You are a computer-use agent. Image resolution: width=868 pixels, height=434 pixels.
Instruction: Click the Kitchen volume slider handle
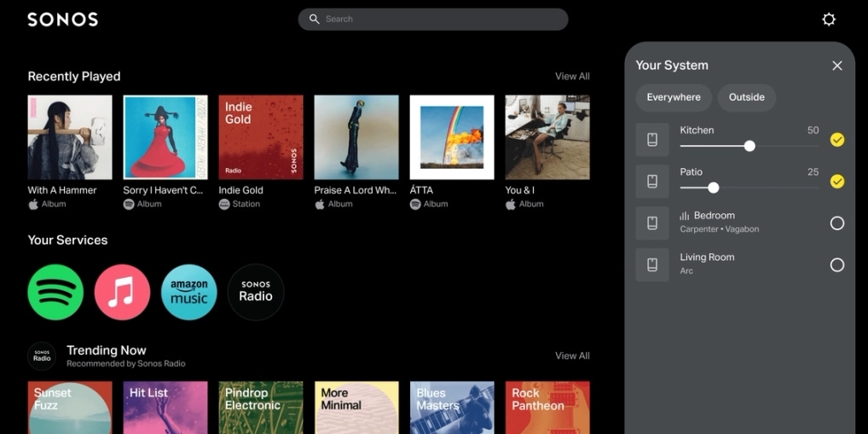(749, 146)
